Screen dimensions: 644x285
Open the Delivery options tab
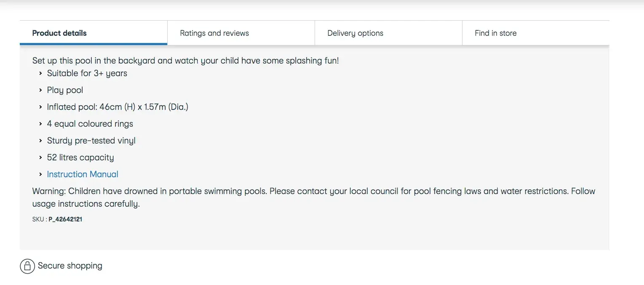pyautogui.click(x=355, y=33)
